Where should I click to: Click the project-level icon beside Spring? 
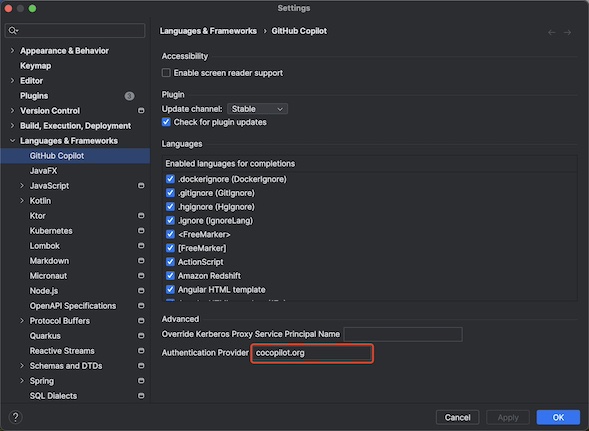(141, 381)
